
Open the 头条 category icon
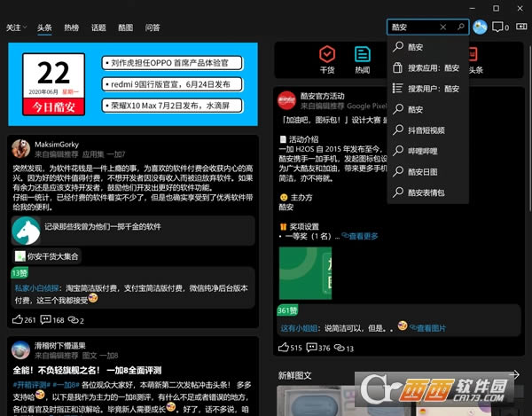tap(475, 60)
